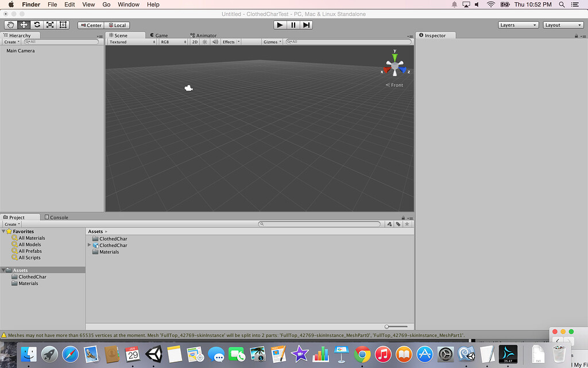
Task: Open the GameObject menu... wait, select Window menu
Action: (x=129, y=5)
